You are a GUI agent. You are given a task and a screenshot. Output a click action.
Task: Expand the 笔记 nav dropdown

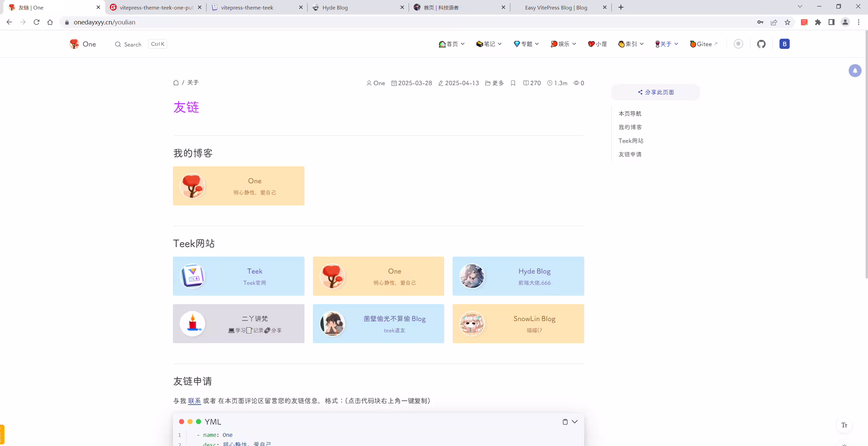click(x=489, y=44)
